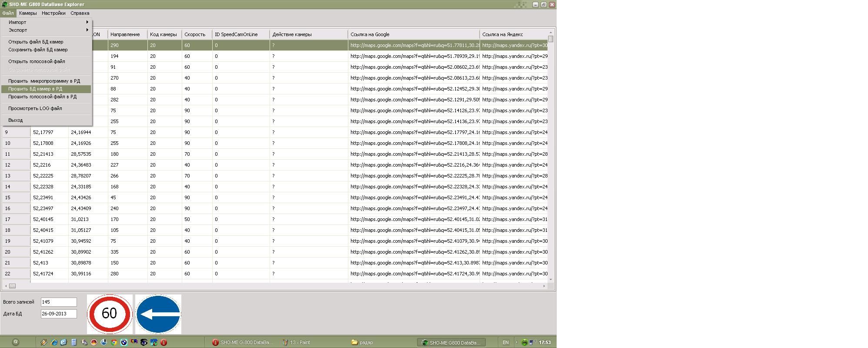Expand the Импорт submenu
The width and height of the screenshot is (868, 348).
tap(47, 22)
